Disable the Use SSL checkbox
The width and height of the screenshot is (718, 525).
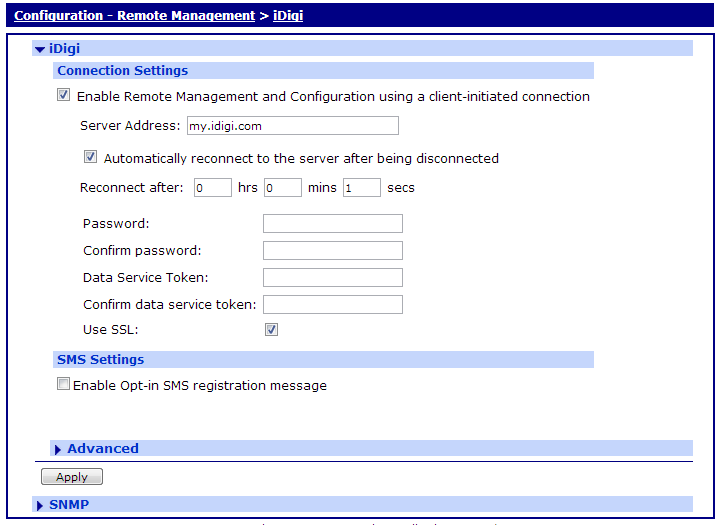click(x=271, y=329)
